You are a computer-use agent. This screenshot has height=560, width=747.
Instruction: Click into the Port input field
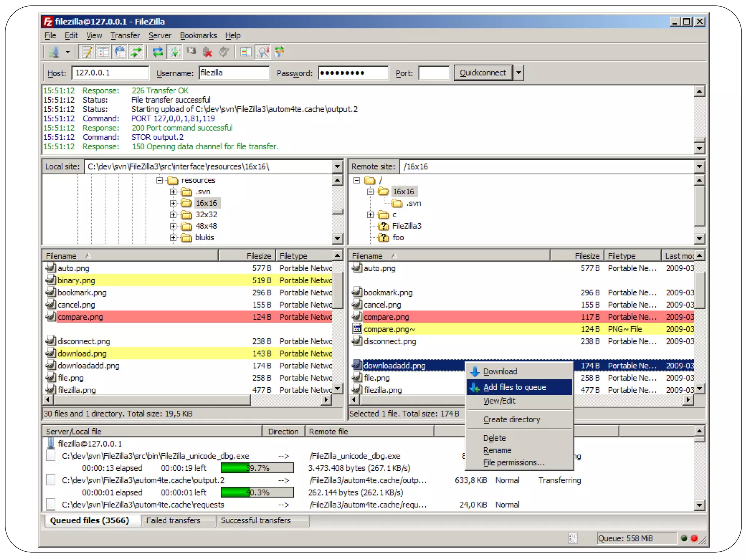tap(434, 73)
